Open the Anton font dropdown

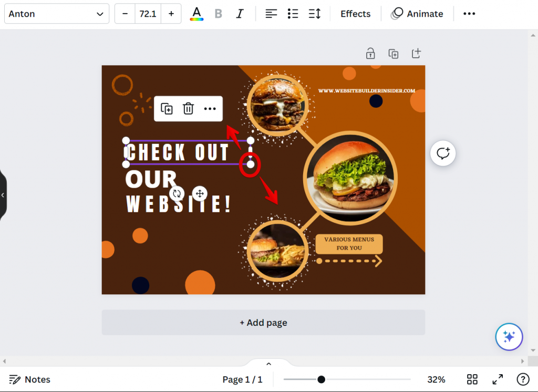pyautogui.click(x=56, y=13)
